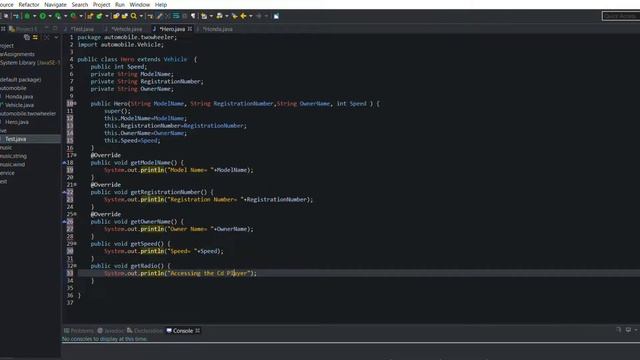The height and width of the screenshot is (360, 640).
Task: Open Package Explorer view menu chevron
Action: point(56,37)
